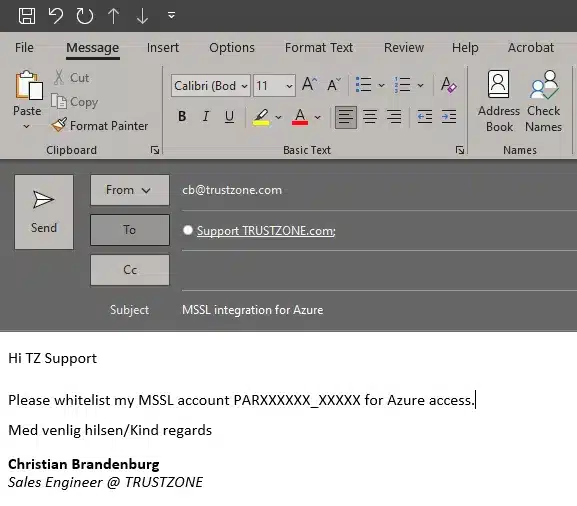The image size is (577, 506).
Task: Apply red font color
Action: 300,117
